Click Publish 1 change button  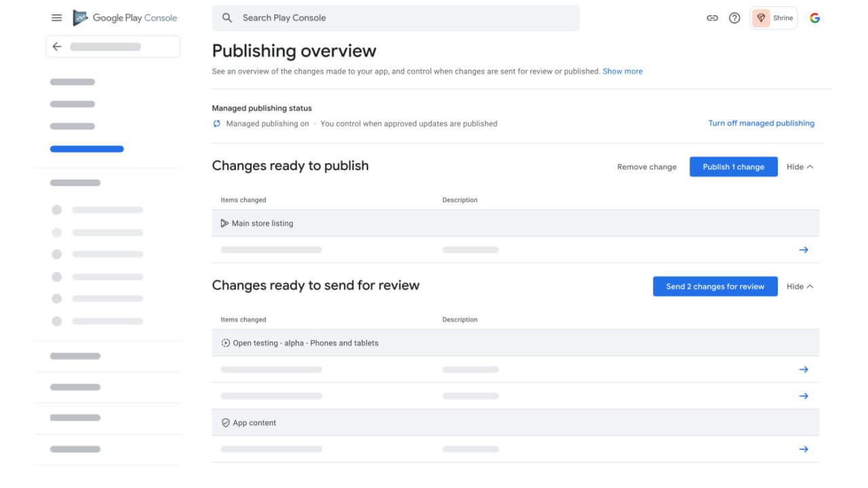733,167
